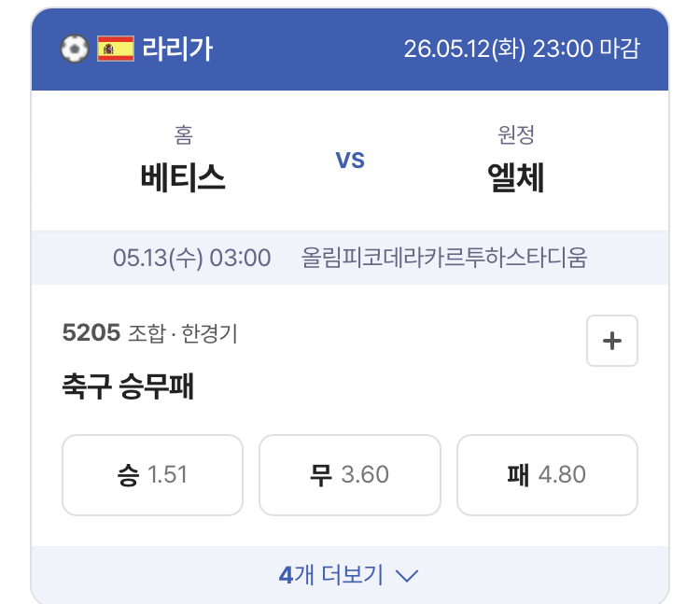Select 승 1.51 home win odds

[153, 475]
